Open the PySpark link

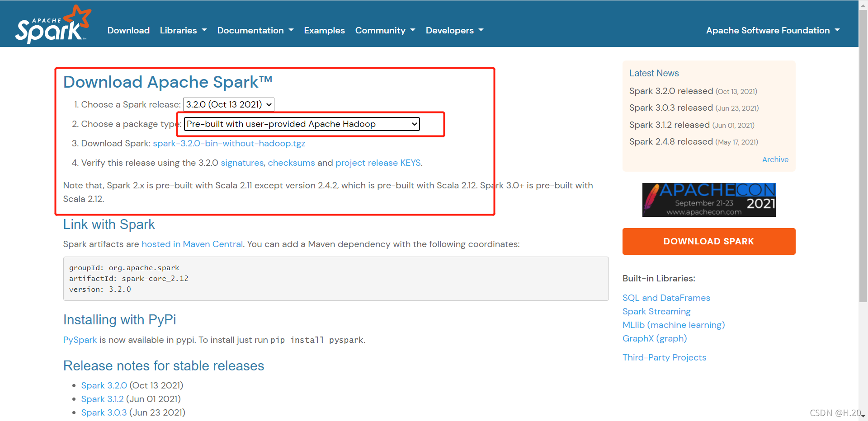[80, 340]
